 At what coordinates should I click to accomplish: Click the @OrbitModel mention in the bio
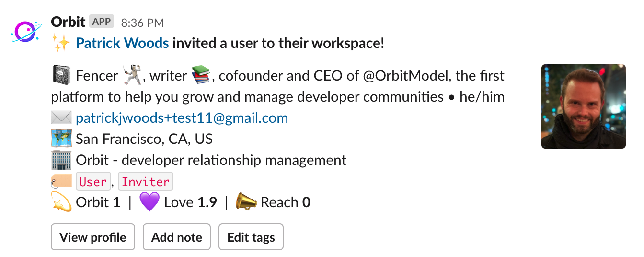click(407, 76)
